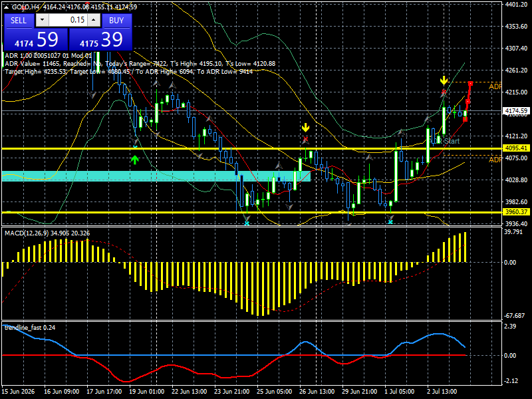Click the SELL button

19,21
